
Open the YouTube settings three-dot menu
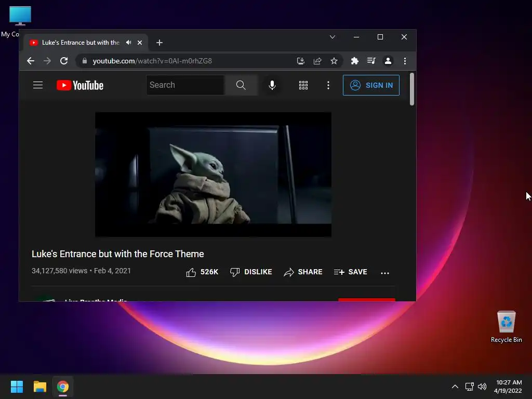[x=328, y=85]
